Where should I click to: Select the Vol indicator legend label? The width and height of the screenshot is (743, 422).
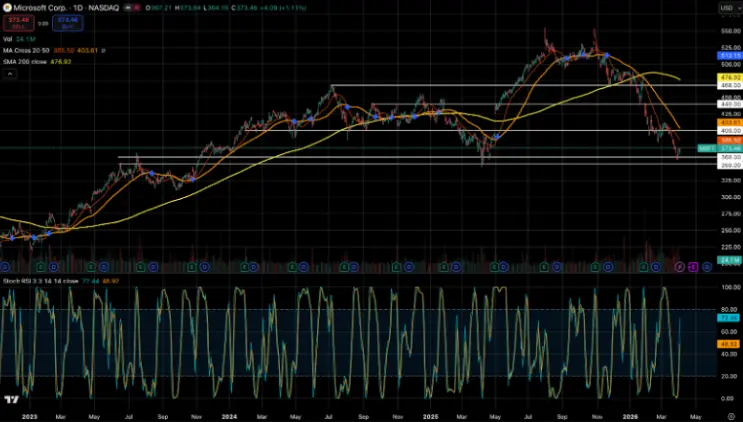[6, 39]
